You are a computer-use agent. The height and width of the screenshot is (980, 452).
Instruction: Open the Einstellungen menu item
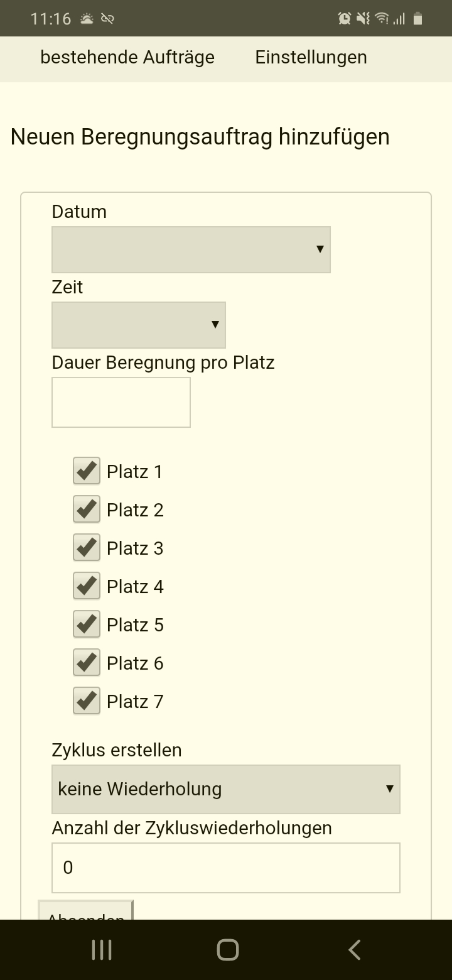click(311, 57)
